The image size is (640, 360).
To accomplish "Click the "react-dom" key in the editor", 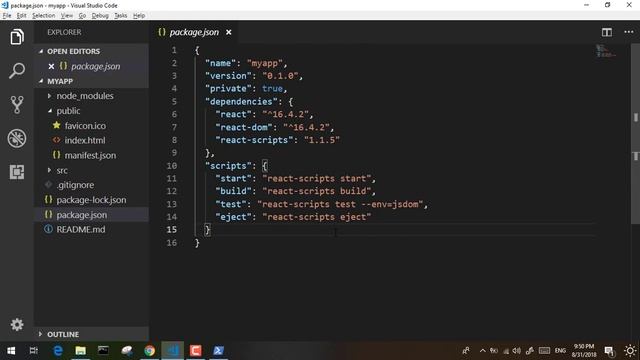I will [x=244, y=127].
